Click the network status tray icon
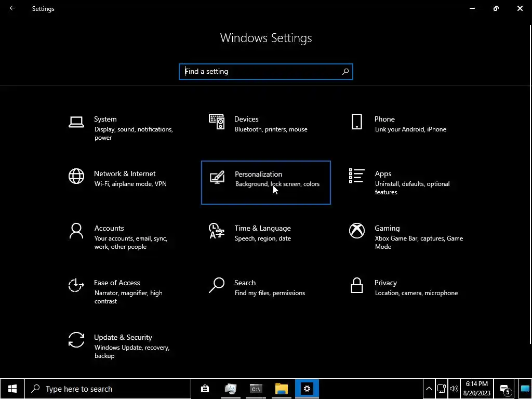The height and width of the screenshot is (399, 532). [441, 389]
